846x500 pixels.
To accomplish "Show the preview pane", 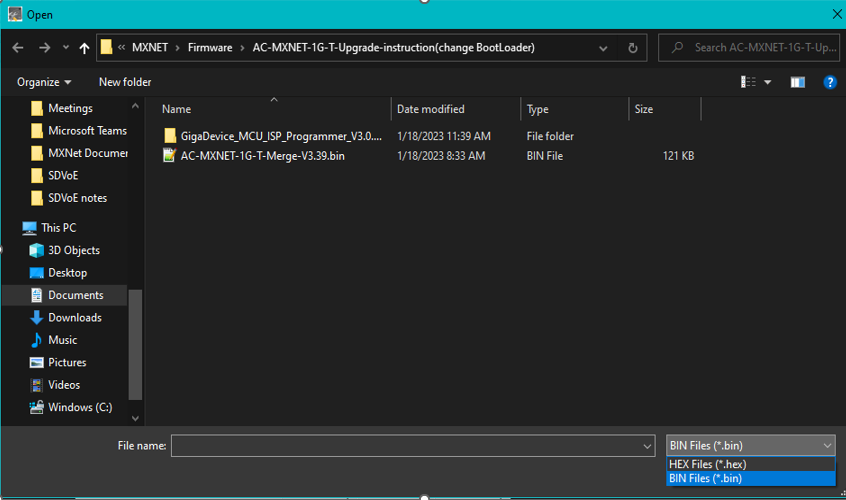I will [x=797, y=82].
